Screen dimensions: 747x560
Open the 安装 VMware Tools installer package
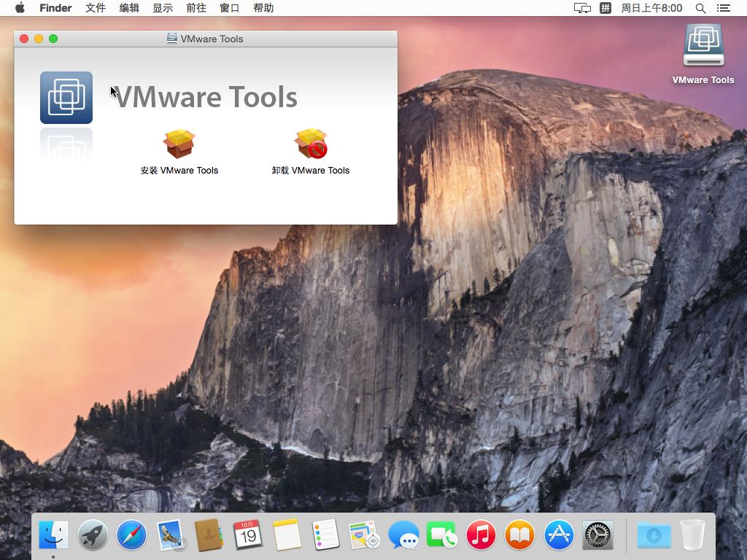pos(179,144)
